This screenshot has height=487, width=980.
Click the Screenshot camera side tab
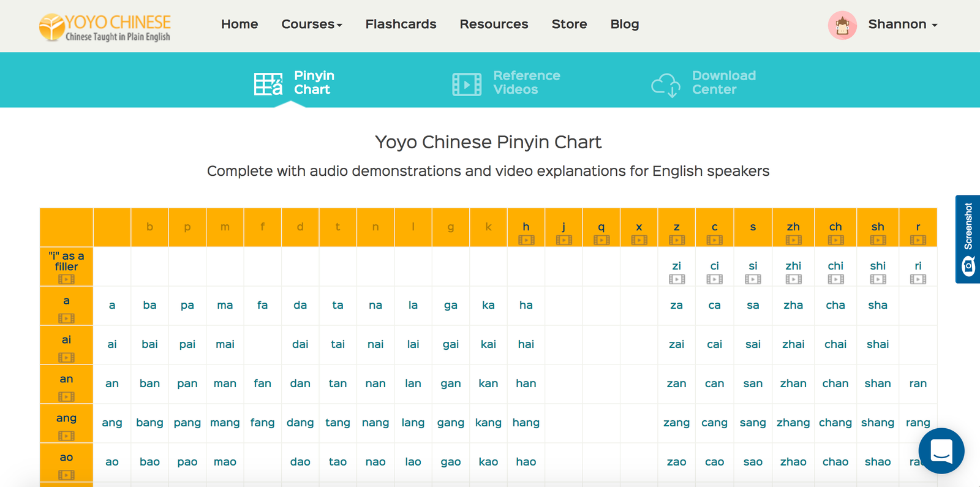[x=968, y=239]
